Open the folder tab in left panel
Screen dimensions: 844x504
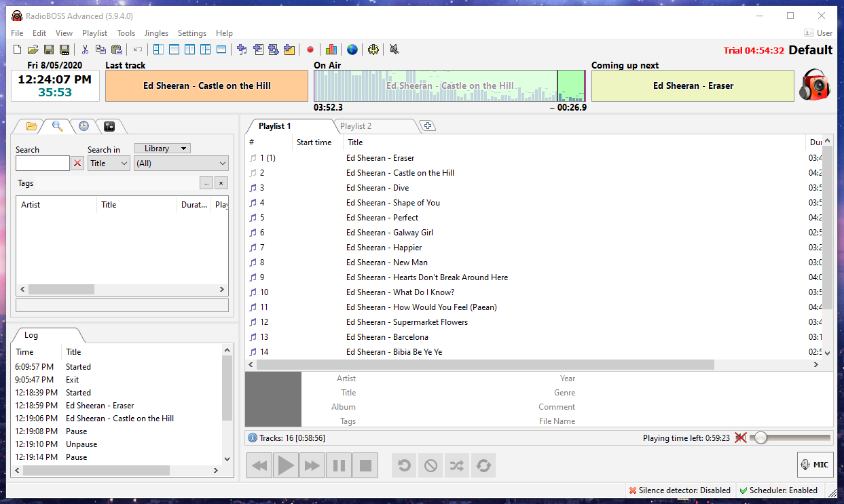(31, 126)
